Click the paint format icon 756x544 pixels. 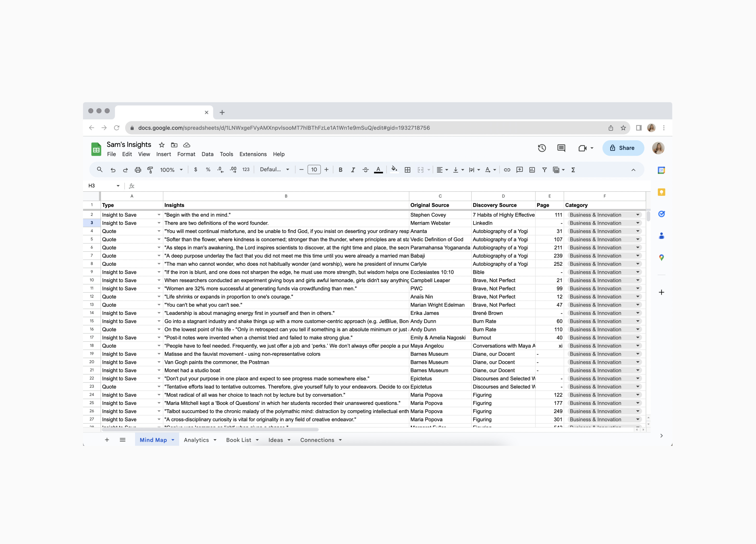pos(150,170)
